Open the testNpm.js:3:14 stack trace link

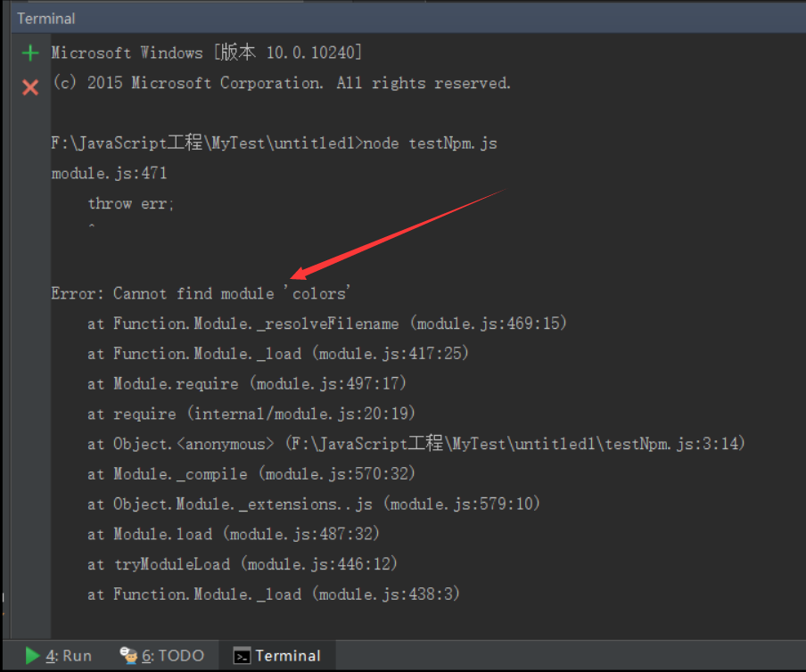515,443
